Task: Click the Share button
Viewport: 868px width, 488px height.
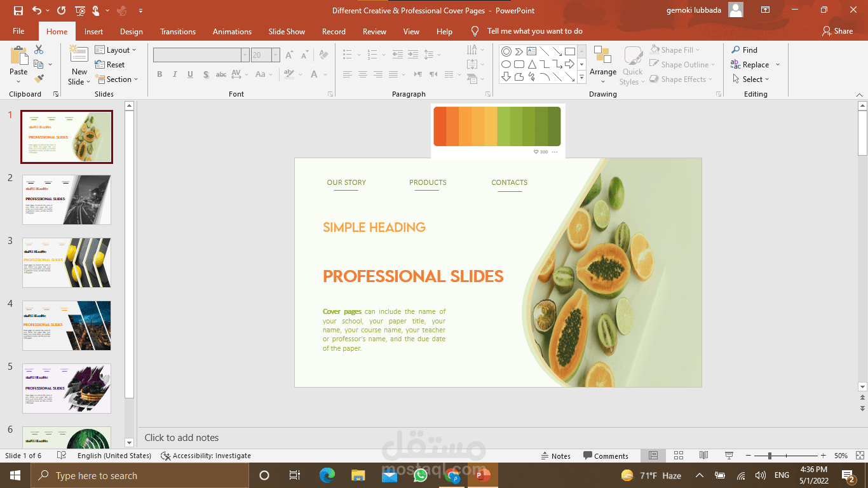Action: pos(837,31)
